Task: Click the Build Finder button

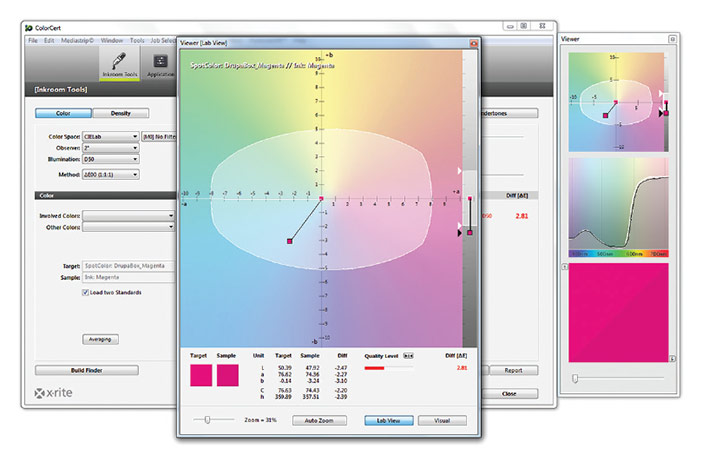Action: [87, 370]
